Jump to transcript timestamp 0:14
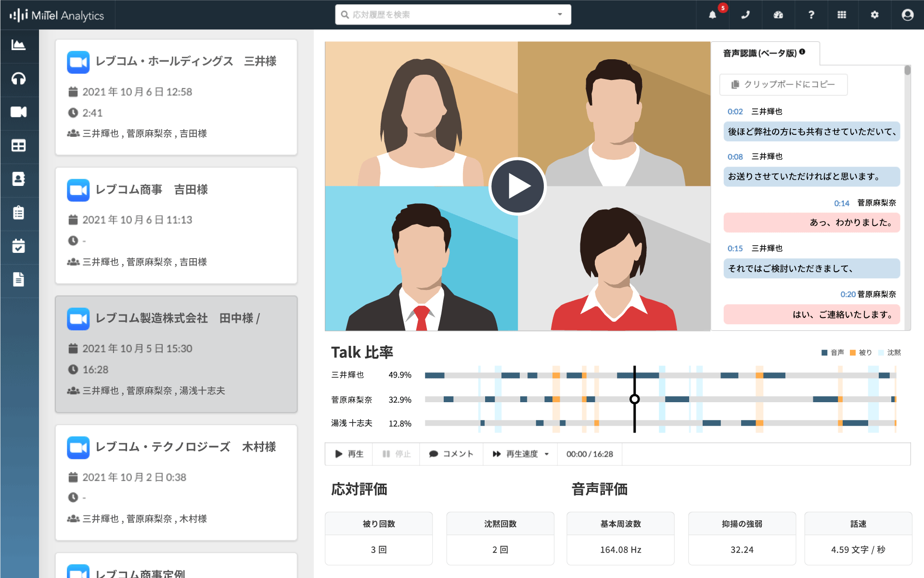This screenshot has height=578, width=924. pyautogui.click(x=842, y=203)
